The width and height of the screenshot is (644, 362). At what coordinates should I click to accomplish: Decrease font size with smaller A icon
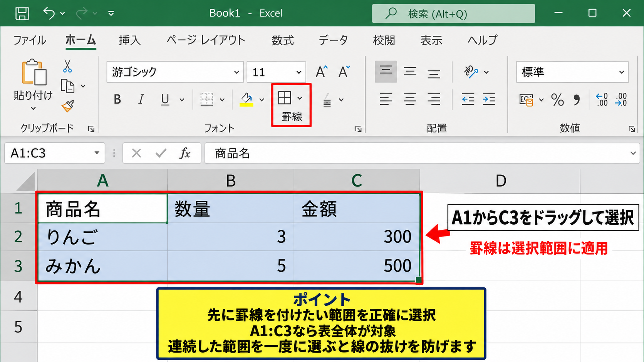point(344,72)
